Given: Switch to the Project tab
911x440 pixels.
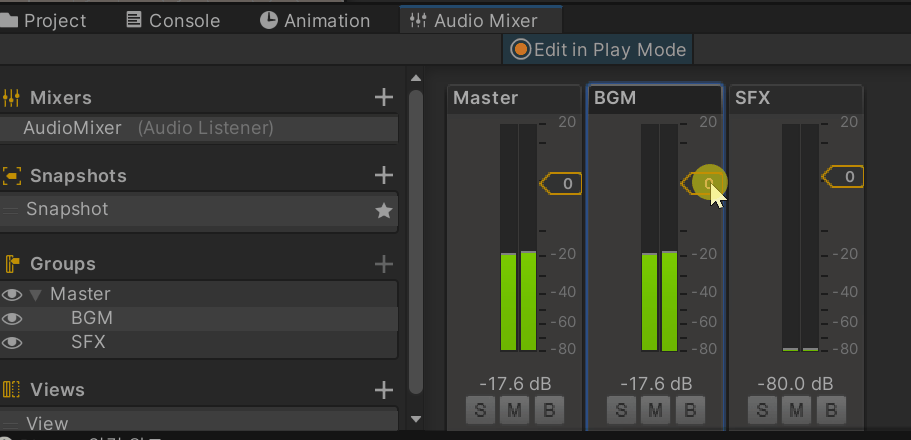Looking at the screenshot, I should point(43,21).
